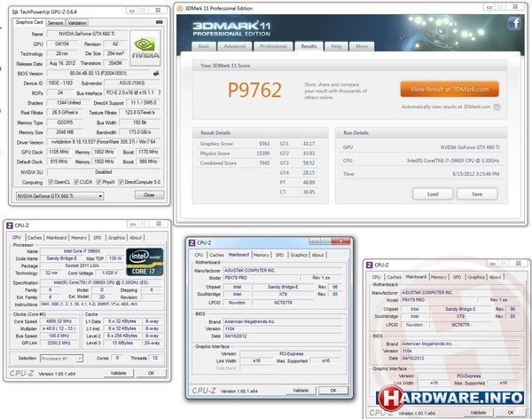This screenshot has width=532, height=419.
Task: Click the Driver Version field in GPU-Z
Action: [103, 142]
